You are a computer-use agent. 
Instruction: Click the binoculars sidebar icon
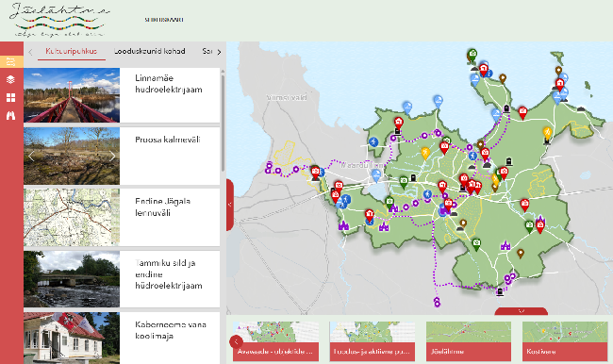click(x=11, y=115)
